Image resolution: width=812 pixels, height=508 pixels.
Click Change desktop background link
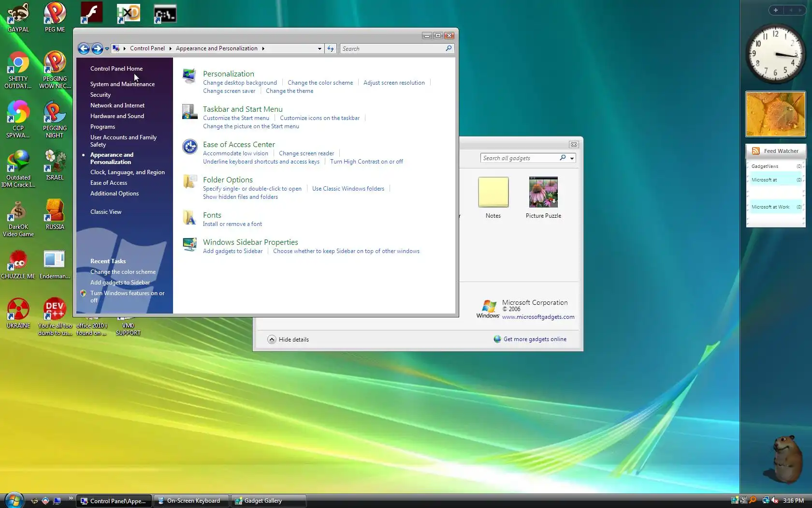[x=240, y=83]
